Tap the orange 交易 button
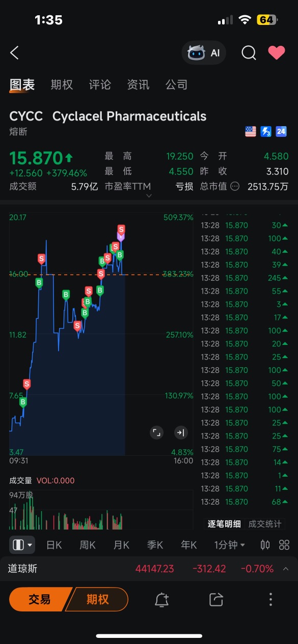Screen dimensions: 298x644 coord(40,599)
